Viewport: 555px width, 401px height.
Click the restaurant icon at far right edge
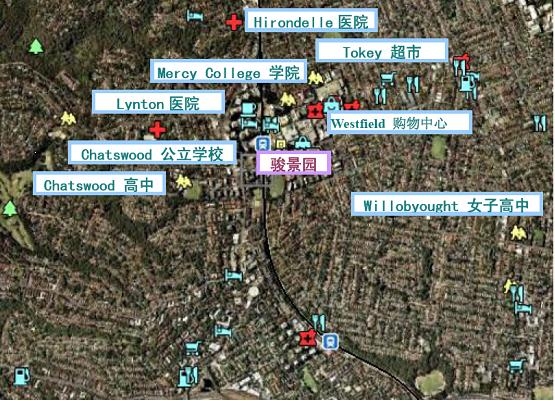pyautogui.click(x=540, y=122)
